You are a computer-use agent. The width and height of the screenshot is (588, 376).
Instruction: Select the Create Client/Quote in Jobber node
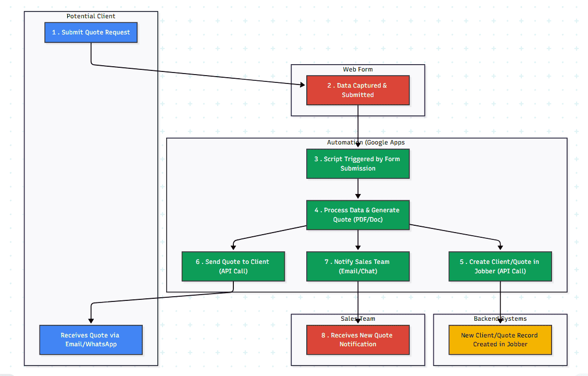[x=500, y=266]
